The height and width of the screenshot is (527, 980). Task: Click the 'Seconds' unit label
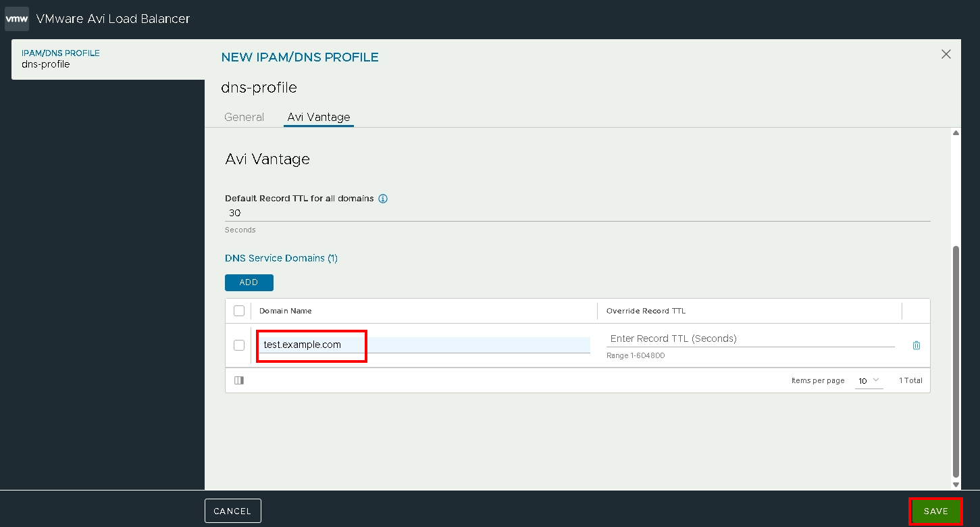[240, 230]
